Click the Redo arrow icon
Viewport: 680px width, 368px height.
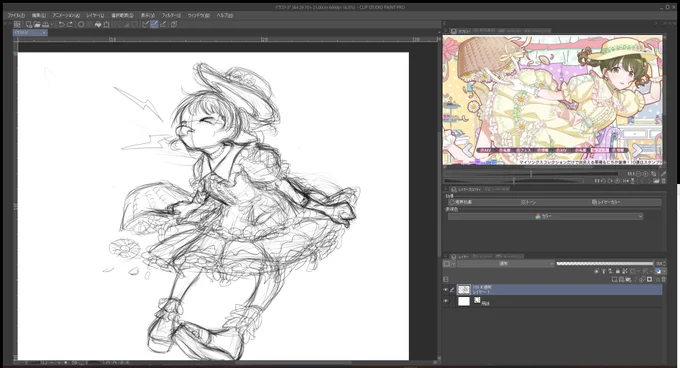(69, 24)
